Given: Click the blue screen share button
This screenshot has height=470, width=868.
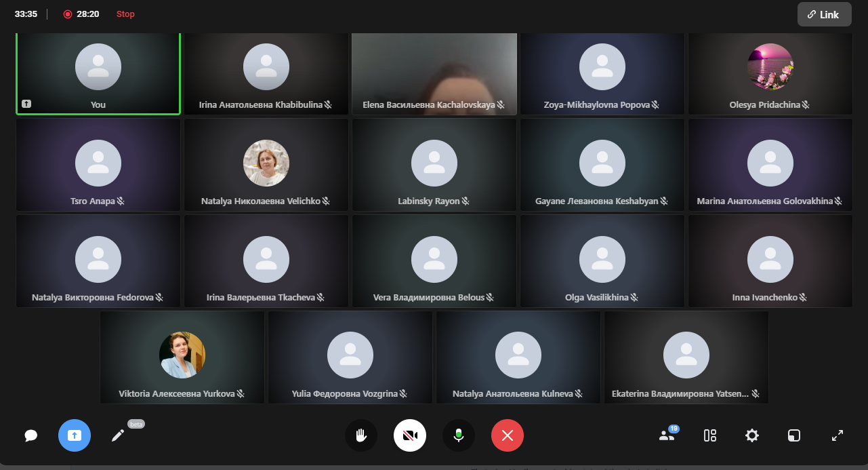Looking at the screenshot, I should pyautogui.click(x=75, y=435).
